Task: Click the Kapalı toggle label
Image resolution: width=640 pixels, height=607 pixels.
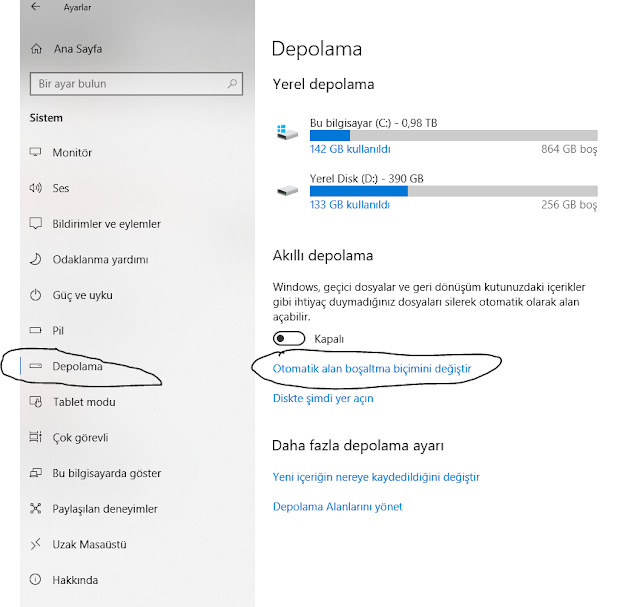Action: pyautogui.click(x=329, y=339)
